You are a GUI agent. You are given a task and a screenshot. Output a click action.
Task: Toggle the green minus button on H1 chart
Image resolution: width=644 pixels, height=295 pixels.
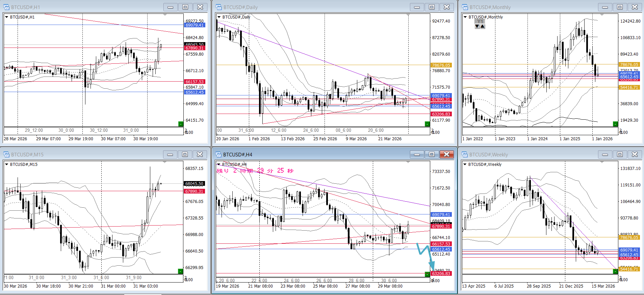pyautogui.click(x=181, y=124)
